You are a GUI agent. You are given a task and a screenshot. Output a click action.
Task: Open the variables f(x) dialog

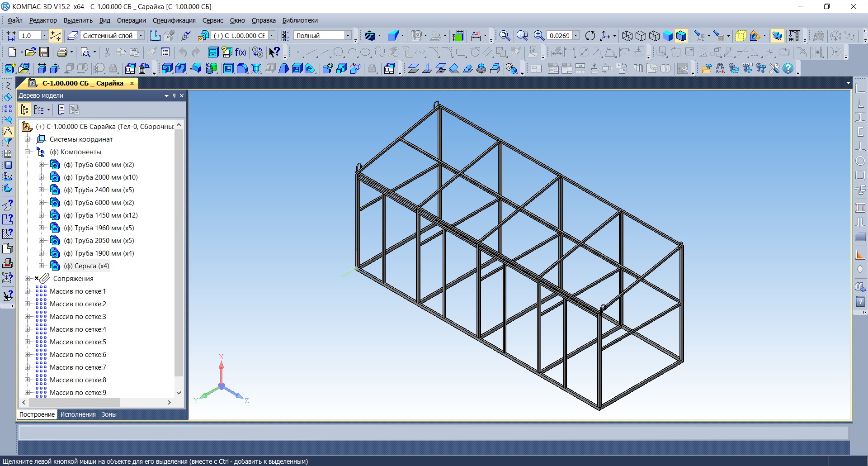[x=241, y=52]
